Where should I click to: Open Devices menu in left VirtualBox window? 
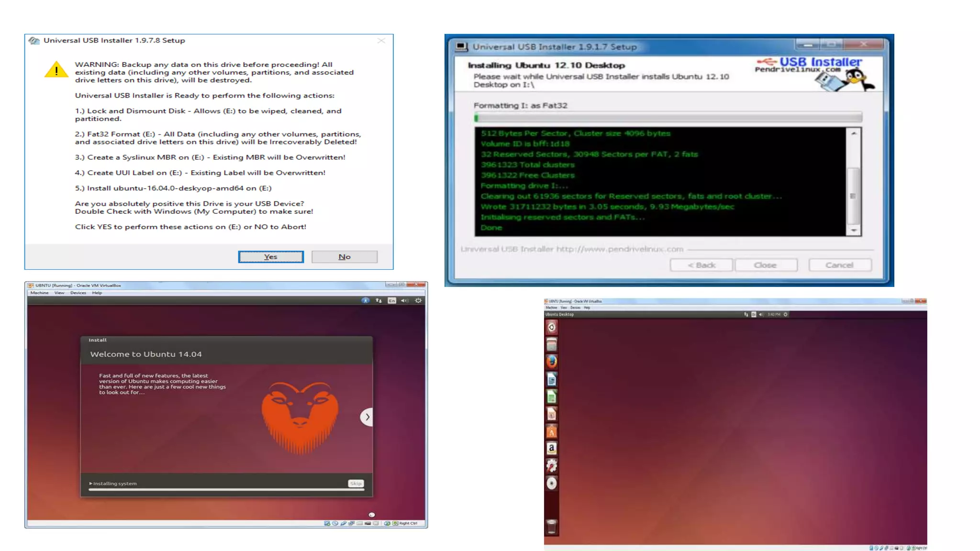point(78,293)
